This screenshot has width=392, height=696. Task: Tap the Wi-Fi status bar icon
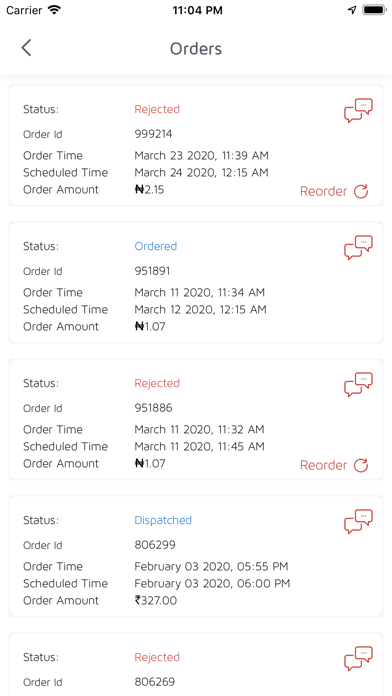pos(54,10)
